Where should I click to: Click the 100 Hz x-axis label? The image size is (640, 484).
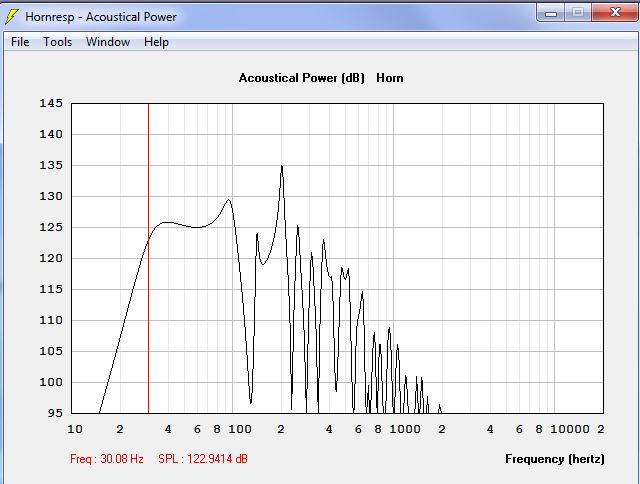tap(240, 429)
